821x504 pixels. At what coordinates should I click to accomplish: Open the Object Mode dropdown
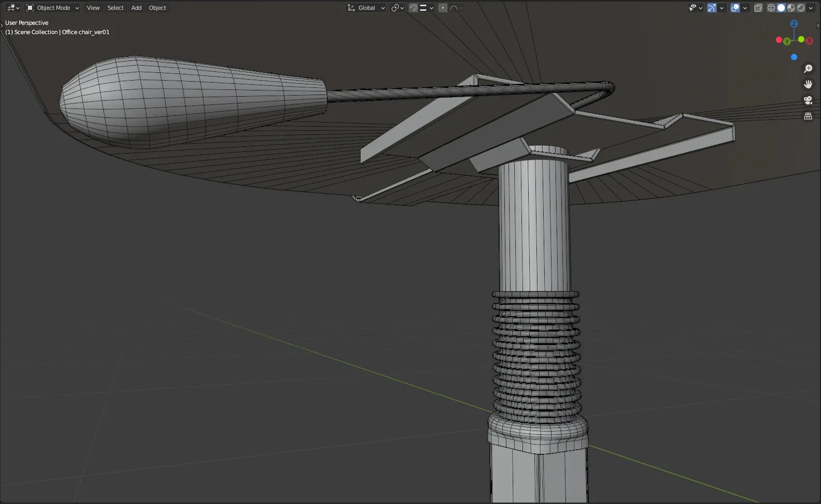(52, 8)
